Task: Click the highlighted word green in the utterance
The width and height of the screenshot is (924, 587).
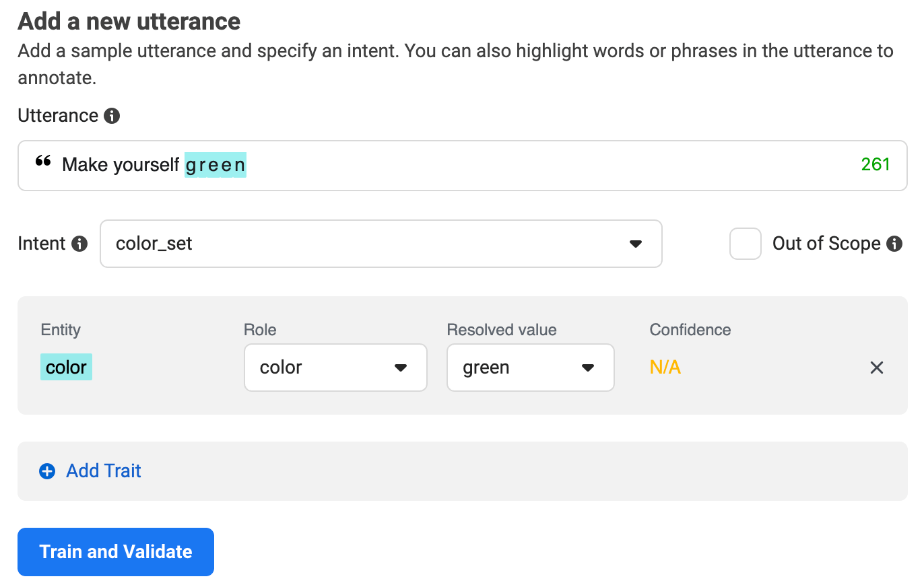Action: pos(216,165)
